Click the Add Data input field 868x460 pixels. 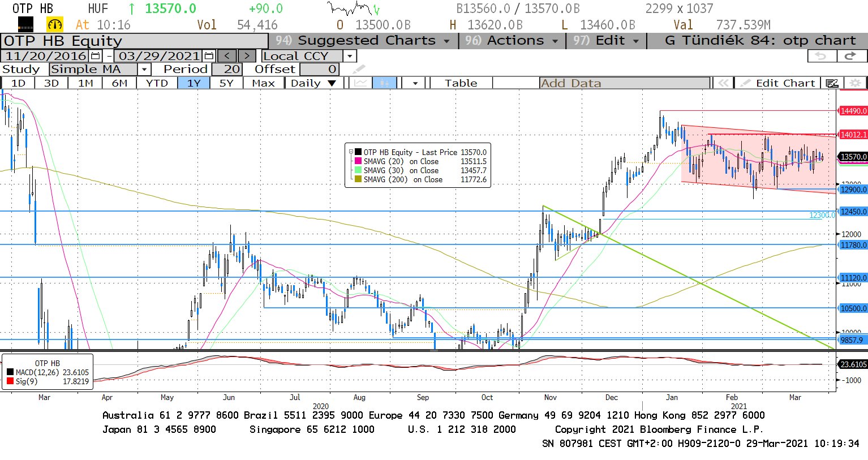point(625,83)
